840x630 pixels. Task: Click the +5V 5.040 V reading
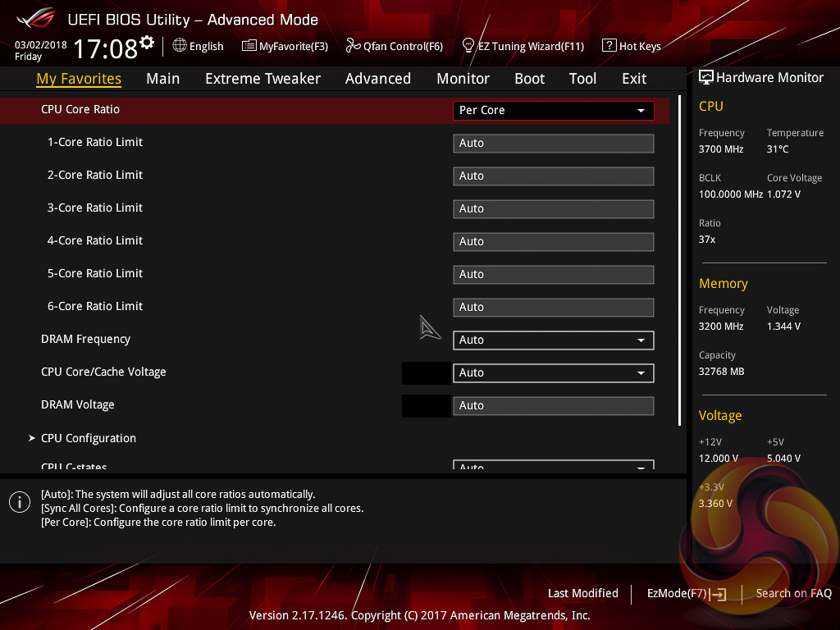point(783,459)
